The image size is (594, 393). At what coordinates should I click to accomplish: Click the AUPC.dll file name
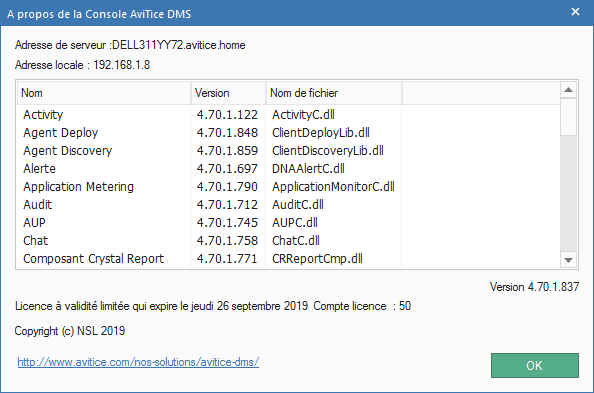295,222
